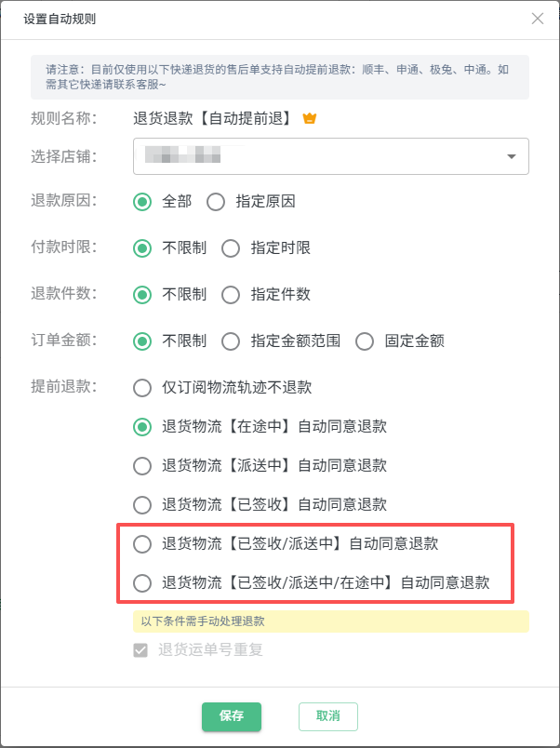The image size is (560, 748).
Task: Close the 设置自动规则 dialog
Action: coord(537,19)
